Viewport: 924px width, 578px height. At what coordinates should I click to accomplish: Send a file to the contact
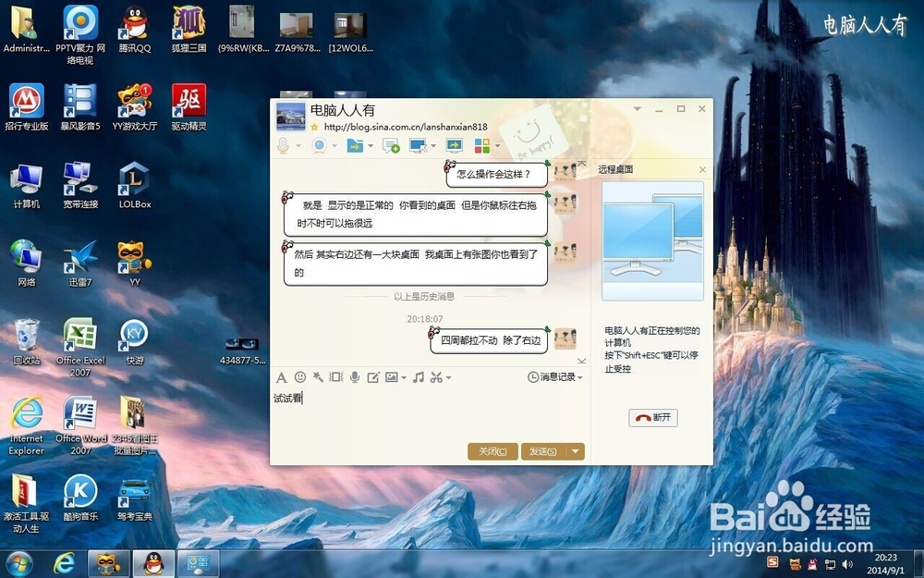[356, 145]
